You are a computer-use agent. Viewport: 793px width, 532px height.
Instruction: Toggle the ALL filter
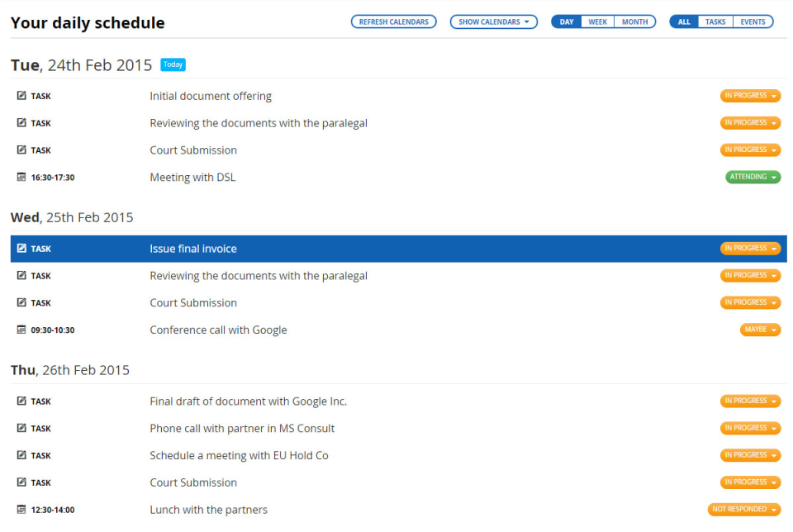pyautogui.click(x=684, y=21)
